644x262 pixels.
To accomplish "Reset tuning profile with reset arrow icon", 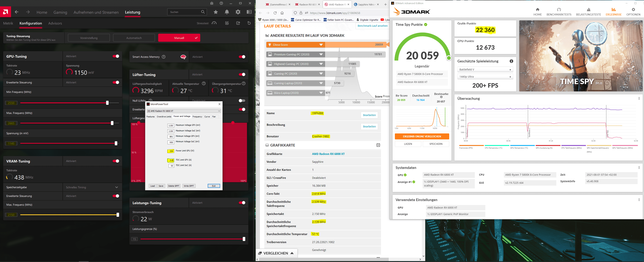I will [249, 23].
